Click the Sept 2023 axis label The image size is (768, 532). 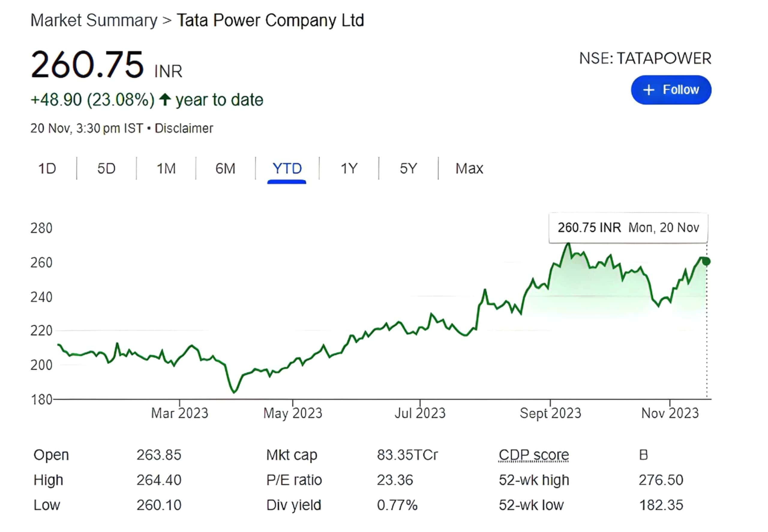[550, 413]
